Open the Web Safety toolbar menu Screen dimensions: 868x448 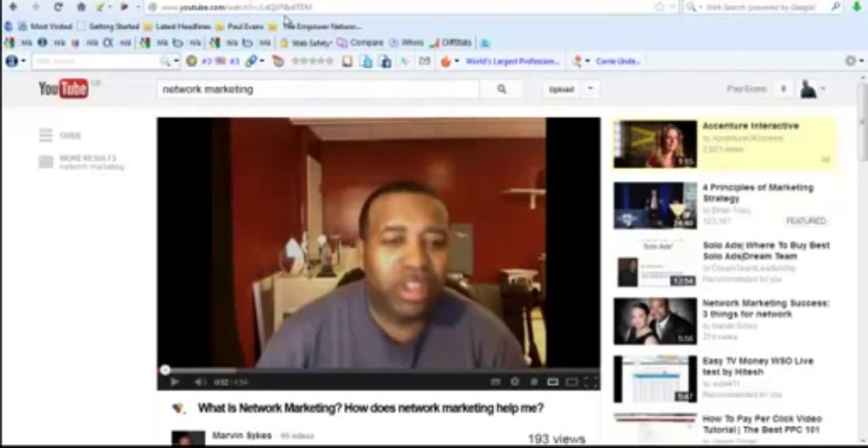306,43
